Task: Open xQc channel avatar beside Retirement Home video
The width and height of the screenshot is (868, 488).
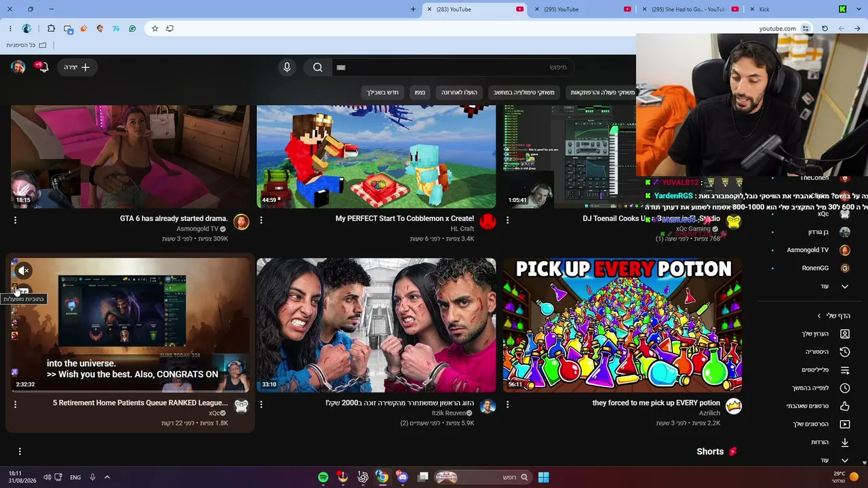Action: pos(241,406)
